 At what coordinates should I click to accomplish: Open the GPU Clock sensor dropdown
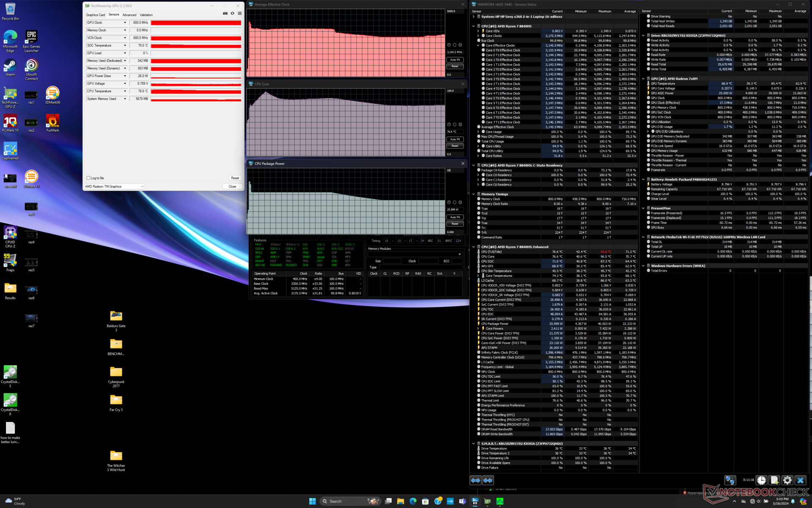tap(125, 23)
